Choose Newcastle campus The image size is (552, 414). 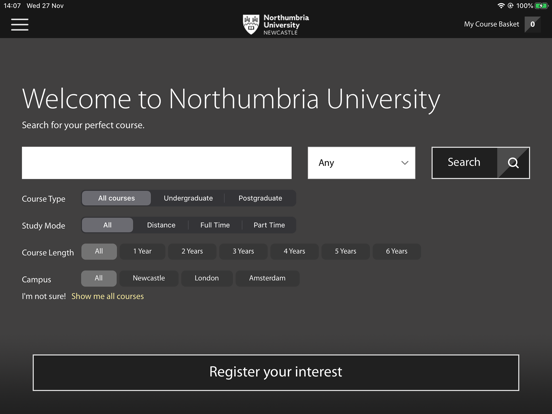149,278
